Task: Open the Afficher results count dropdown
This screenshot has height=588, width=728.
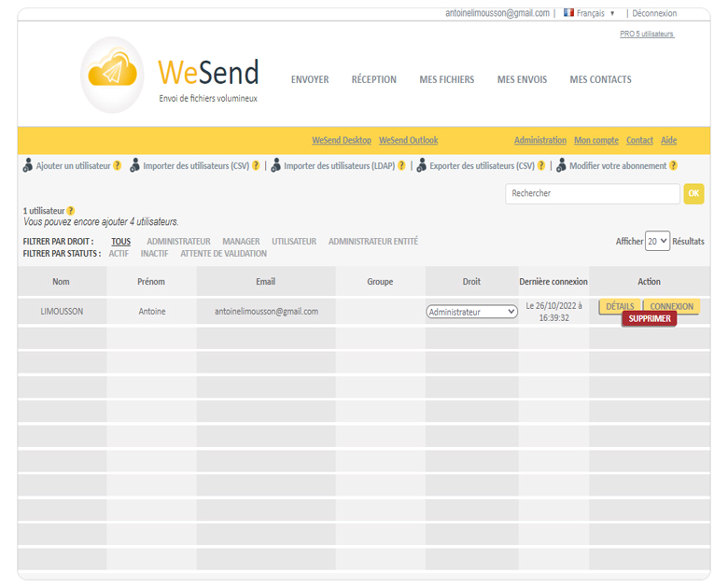Action: click(657, 241)
